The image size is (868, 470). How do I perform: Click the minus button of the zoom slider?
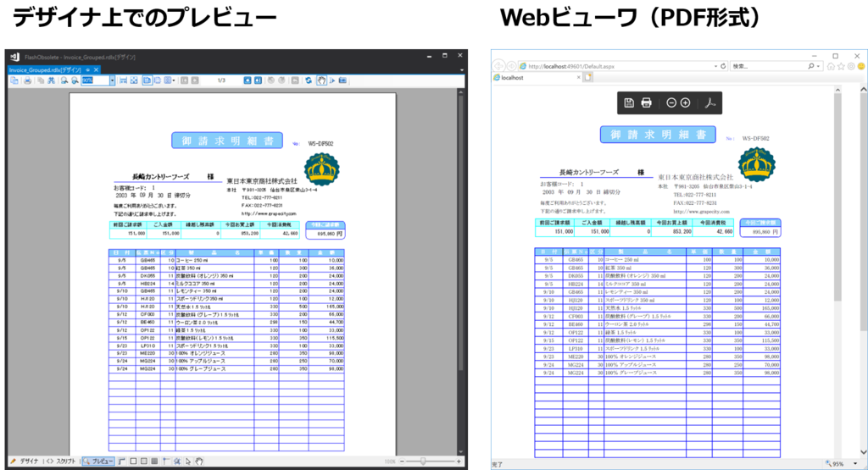point(402,462)
